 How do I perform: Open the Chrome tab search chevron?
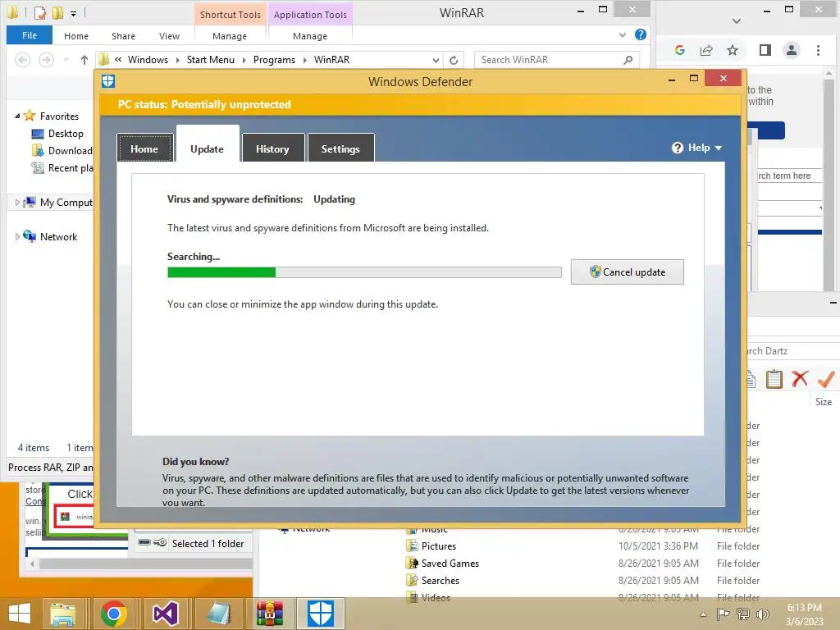tap(737, 21)
